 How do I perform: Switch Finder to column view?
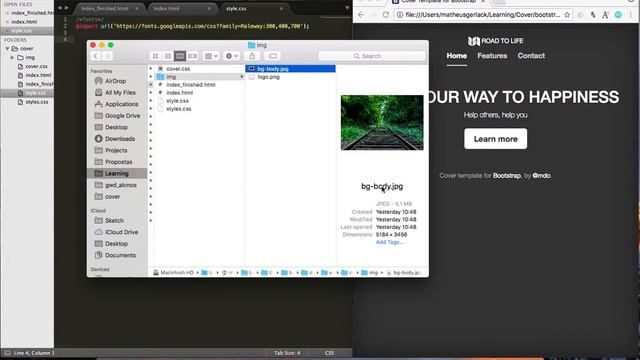point(180,56)
